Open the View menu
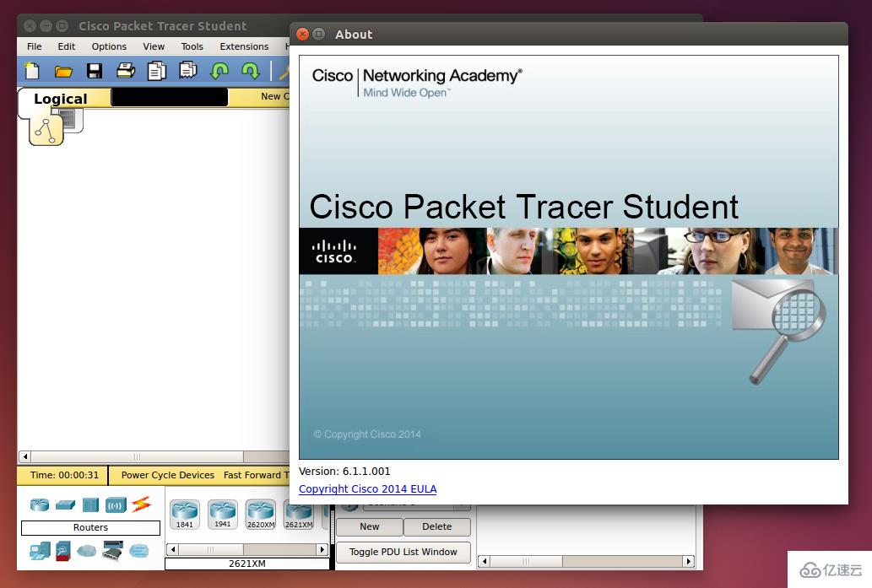 (154, 46)
